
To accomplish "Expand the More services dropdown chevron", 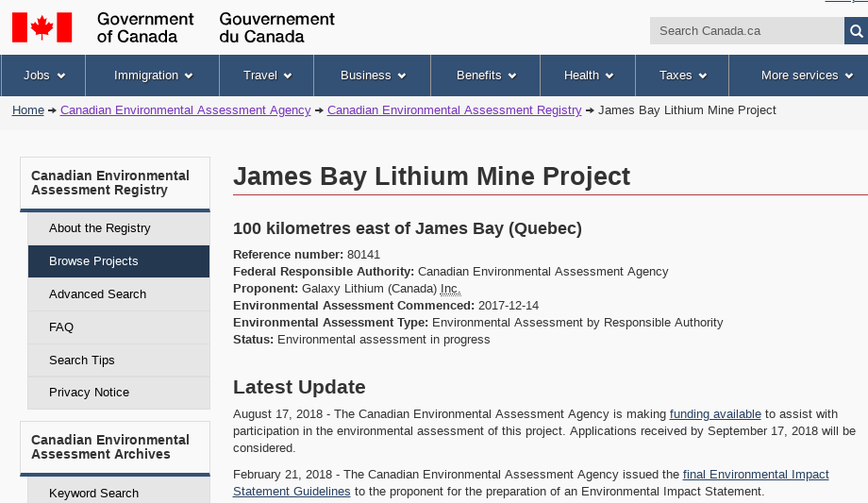I will [848, 75].
